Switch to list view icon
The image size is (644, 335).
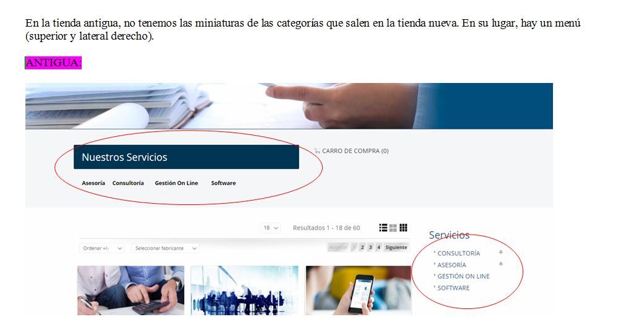383,227
